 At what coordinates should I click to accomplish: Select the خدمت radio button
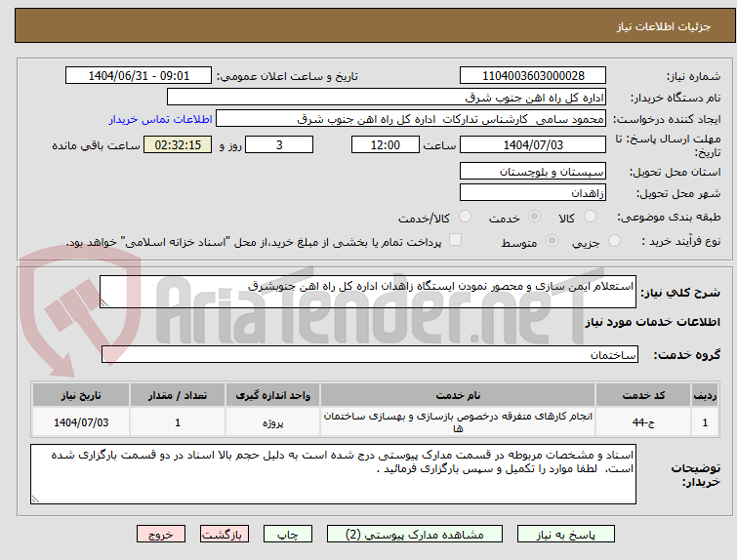[x=534, y=217]
